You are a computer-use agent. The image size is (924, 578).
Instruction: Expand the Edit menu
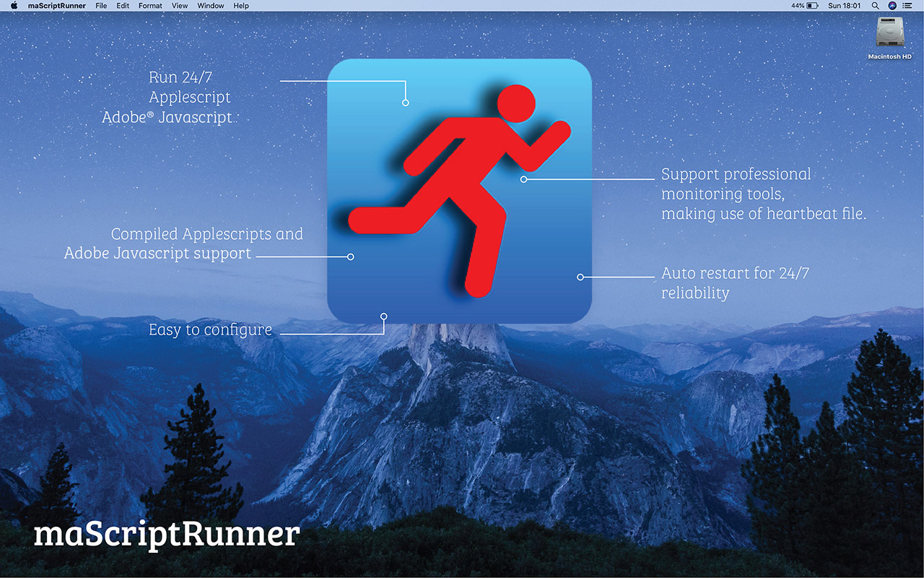point(123,6)
